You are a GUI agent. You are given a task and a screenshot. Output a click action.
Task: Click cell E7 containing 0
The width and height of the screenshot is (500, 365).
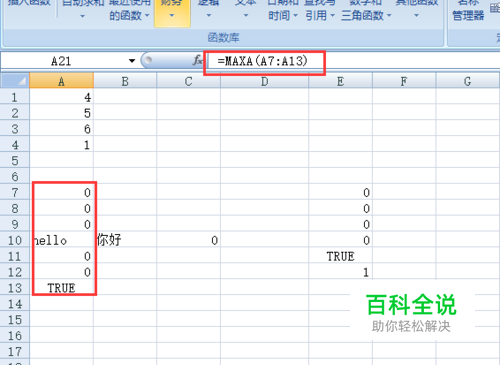340,192
